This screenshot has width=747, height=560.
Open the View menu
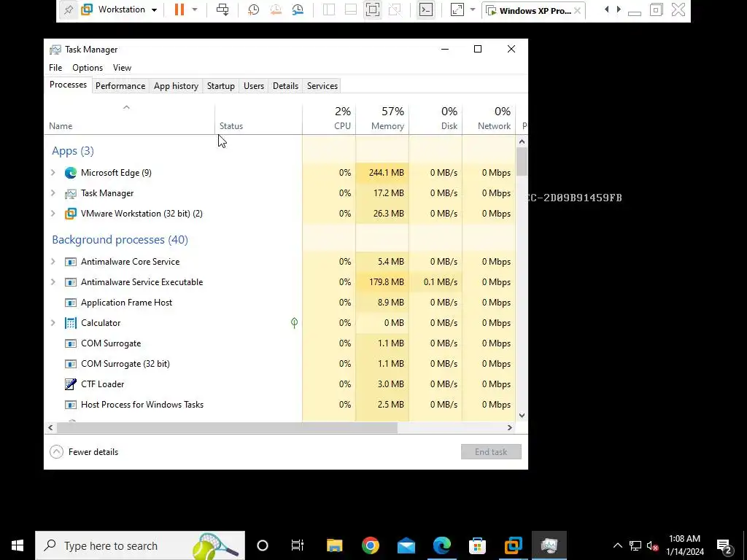[122, 68]
